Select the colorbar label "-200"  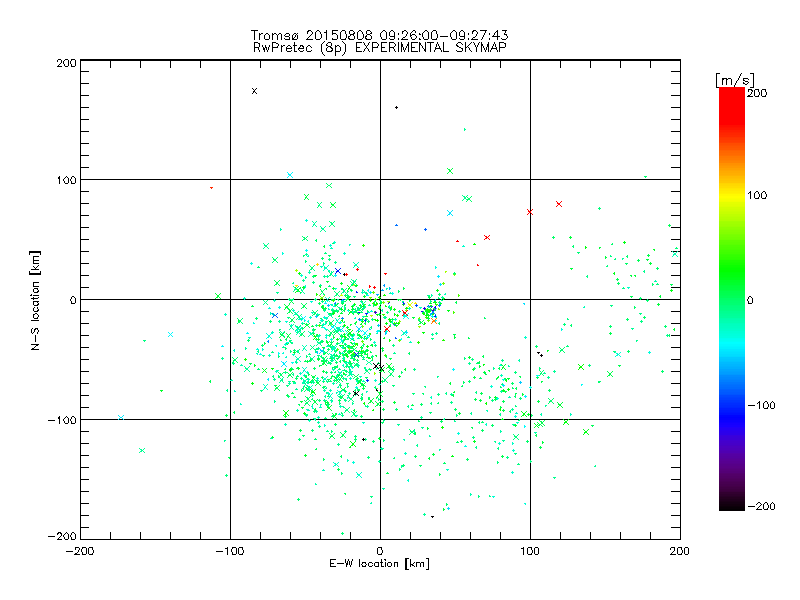click(761, 506)
